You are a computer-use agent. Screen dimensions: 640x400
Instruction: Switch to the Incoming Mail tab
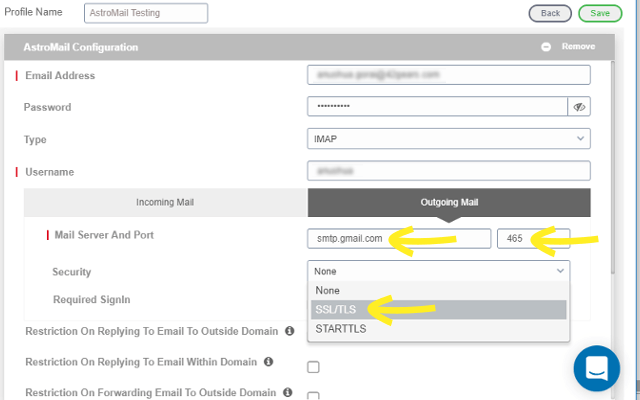165,202
